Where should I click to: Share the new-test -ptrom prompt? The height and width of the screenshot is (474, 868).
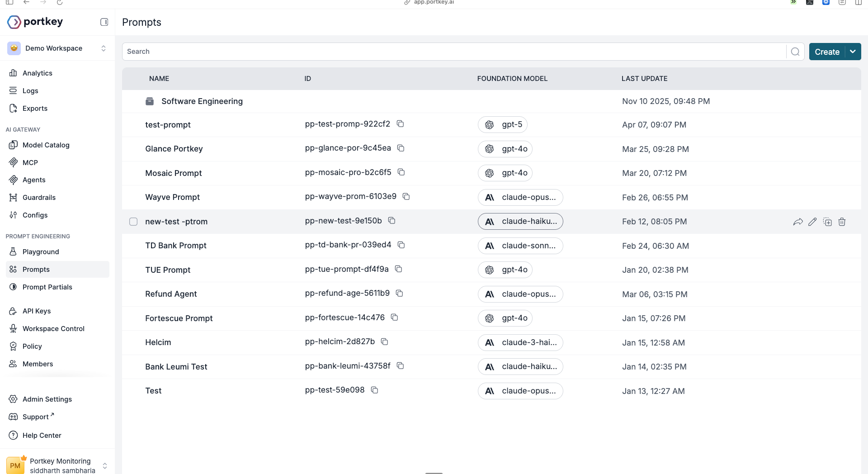point(798,222)
